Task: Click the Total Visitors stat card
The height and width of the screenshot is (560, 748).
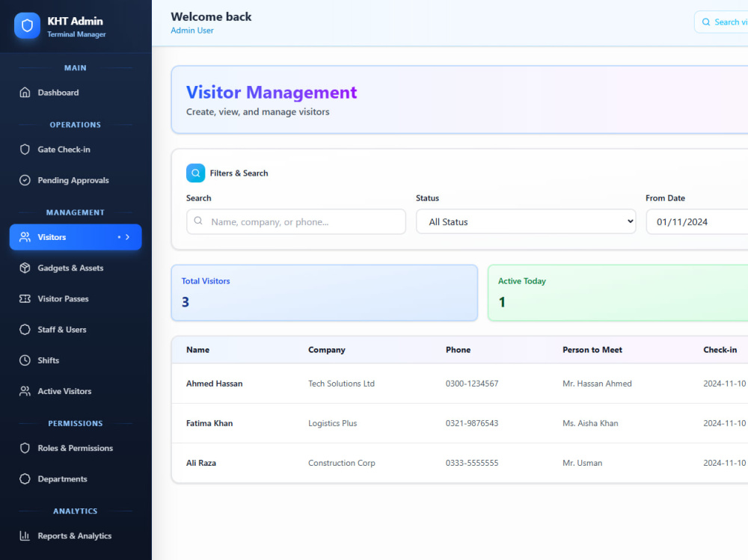Action: pyautogui.click(x=325, y=293)
